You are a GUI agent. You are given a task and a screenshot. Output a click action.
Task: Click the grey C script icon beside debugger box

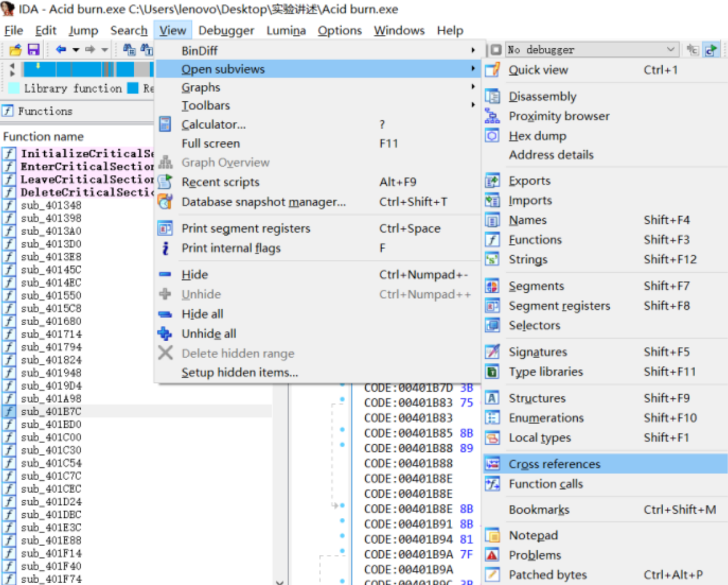[x=693, y=49]
